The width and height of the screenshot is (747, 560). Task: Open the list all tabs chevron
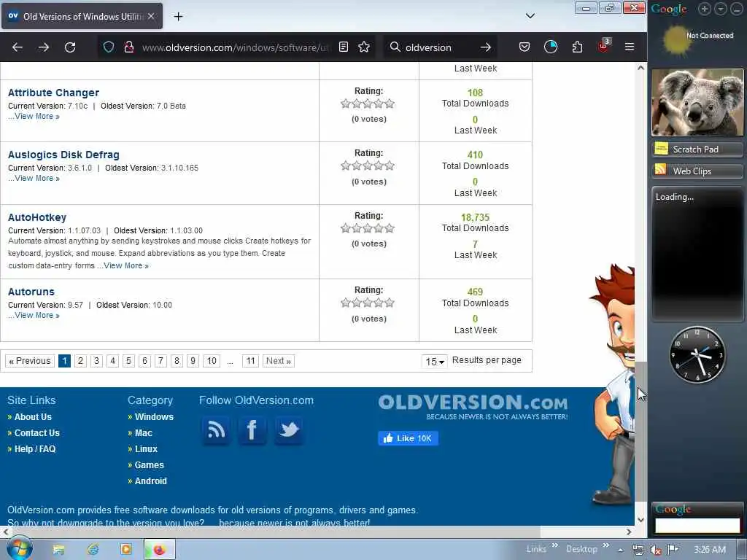tap(530, 16)
